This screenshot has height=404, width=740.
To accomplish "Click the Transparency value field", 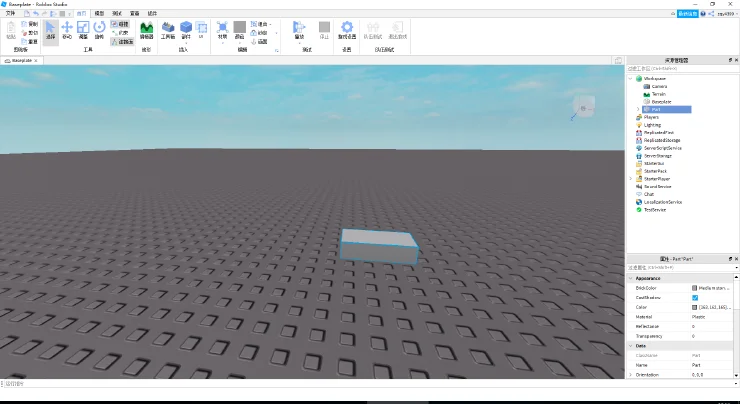I will [x=712, y=336].
